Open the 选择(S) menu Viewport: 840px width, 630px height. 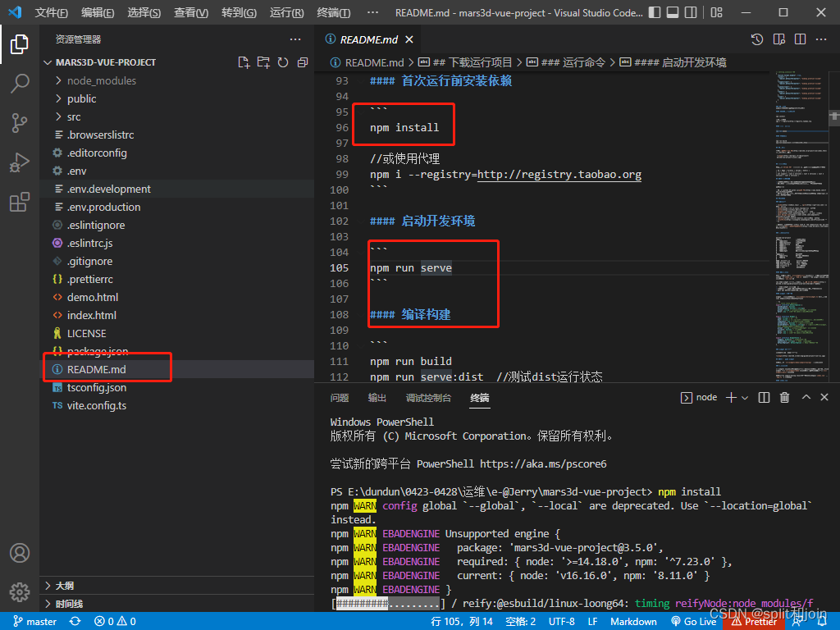tap(144, 12)
